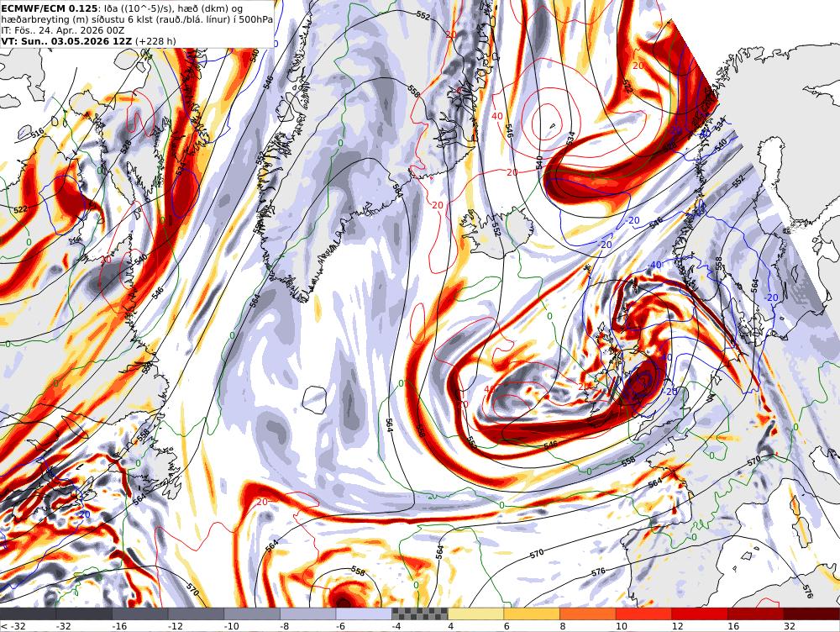Image resolution: width=840 pixels, height=632 pixels.
Task: Click the darkest gray swatch above '< -32'
Action: point(28,614)
